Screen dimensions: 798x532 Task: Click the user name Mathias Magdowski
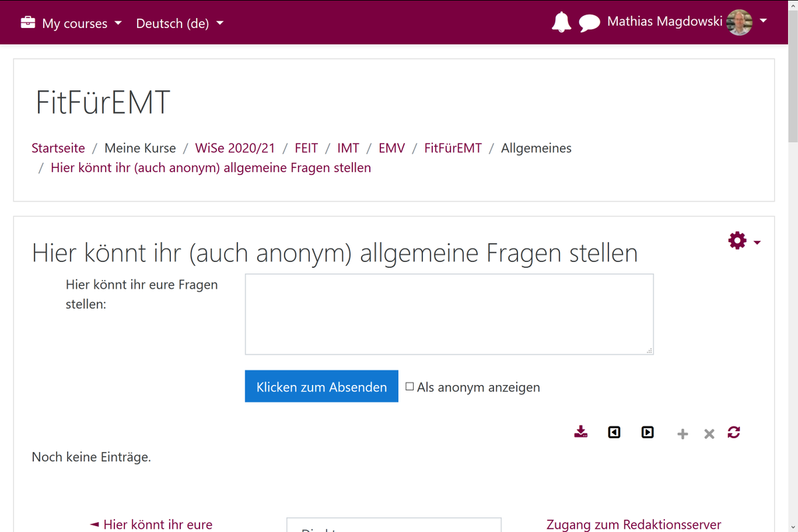tap(665, 22)
